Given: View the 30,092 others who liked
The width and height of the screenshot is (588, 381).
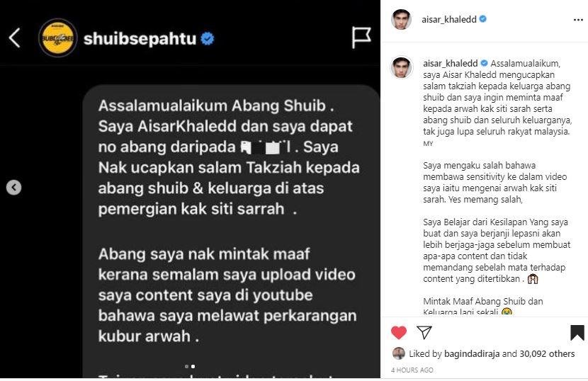Looking at the screenshot, I should [547, 353].
